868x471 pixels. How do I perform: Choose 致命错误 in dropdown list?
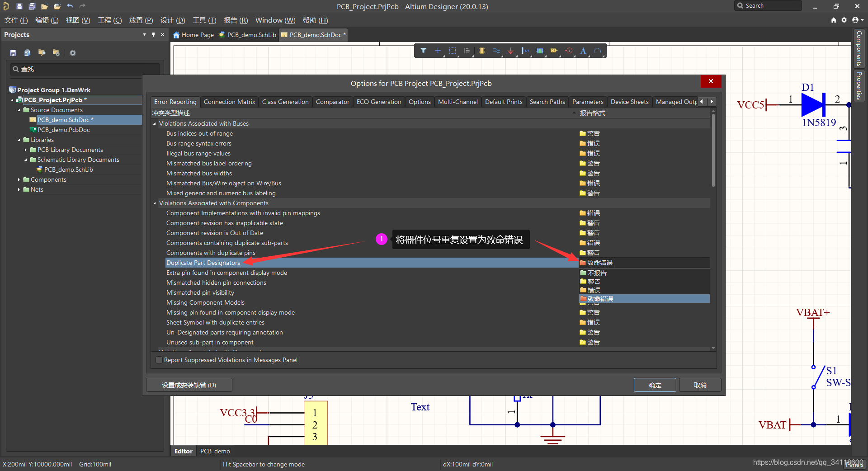pyautogui.click(x=644, y=299)
